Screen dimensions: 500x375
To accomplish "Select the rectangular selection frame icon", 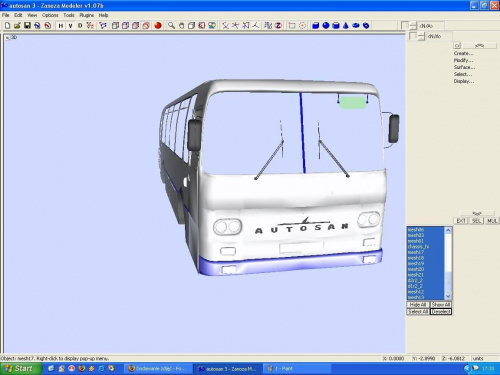I will [292, 25].
